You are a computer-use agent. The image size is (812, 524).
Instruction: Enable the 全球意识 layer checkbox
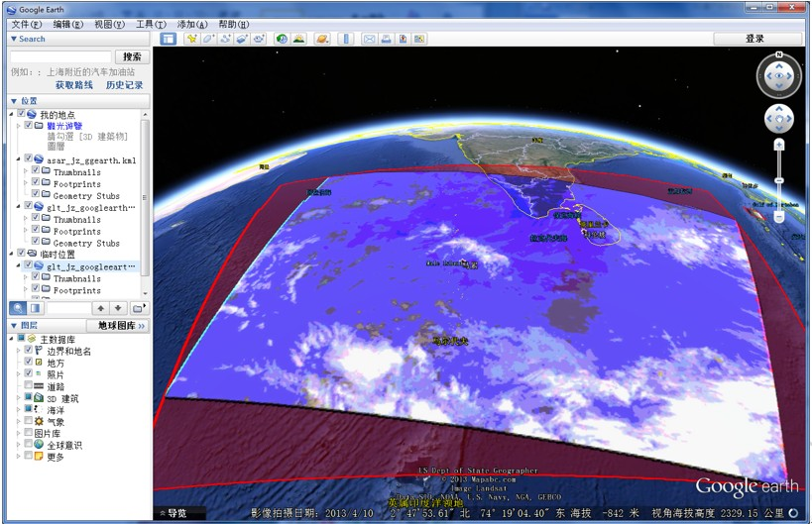tap(29, 445)
